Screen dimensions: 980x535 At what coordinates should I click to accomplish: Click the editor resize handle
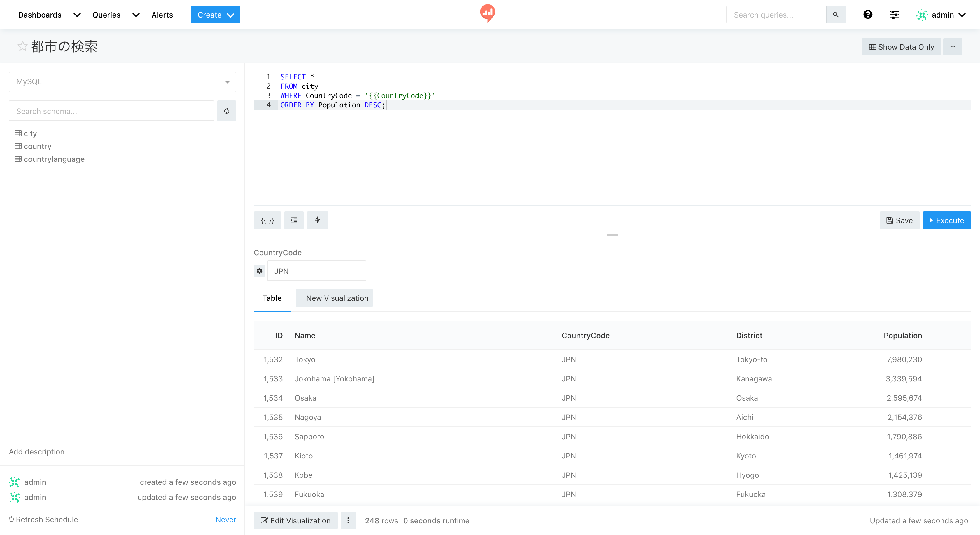coord(612,235)
